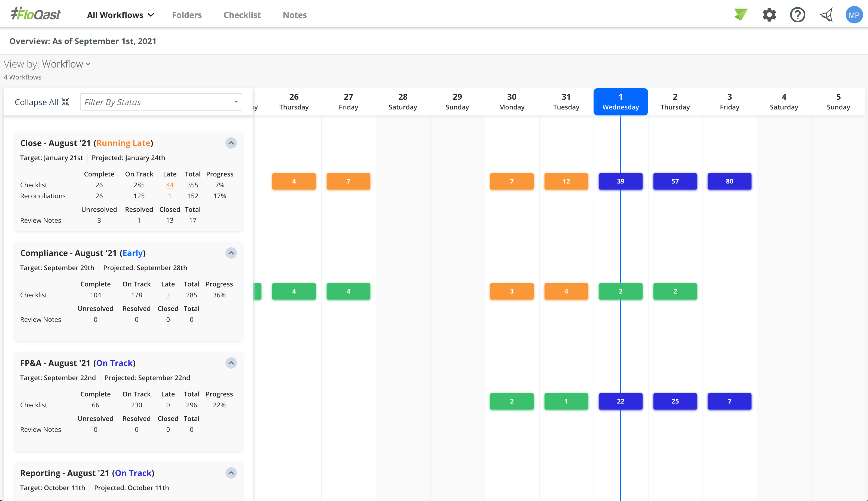Click Reconciliations progress 17% value
868x501 pixels.
[219, 196]
